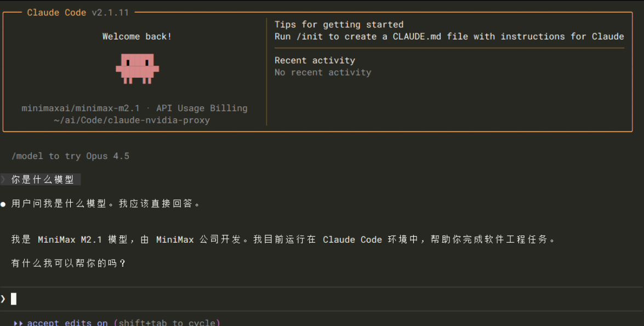Click the white bullet before the response
This screenshot has width=644, height=326.
click(x=3, y=204)
